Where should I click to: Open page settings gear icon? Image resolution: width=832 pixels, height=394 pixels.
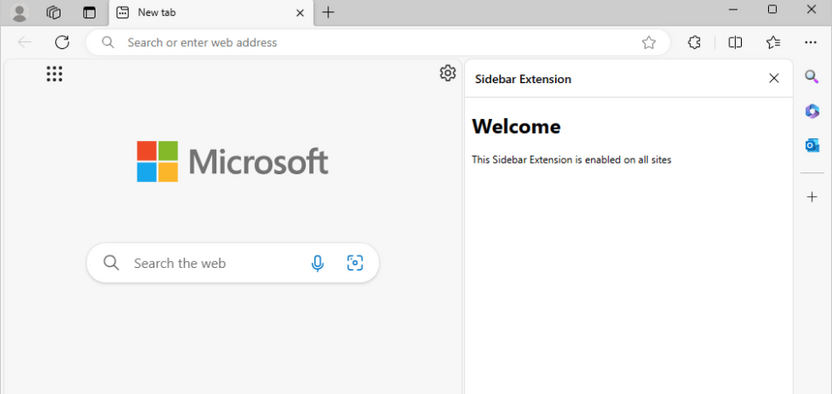[x=448, y=73]
